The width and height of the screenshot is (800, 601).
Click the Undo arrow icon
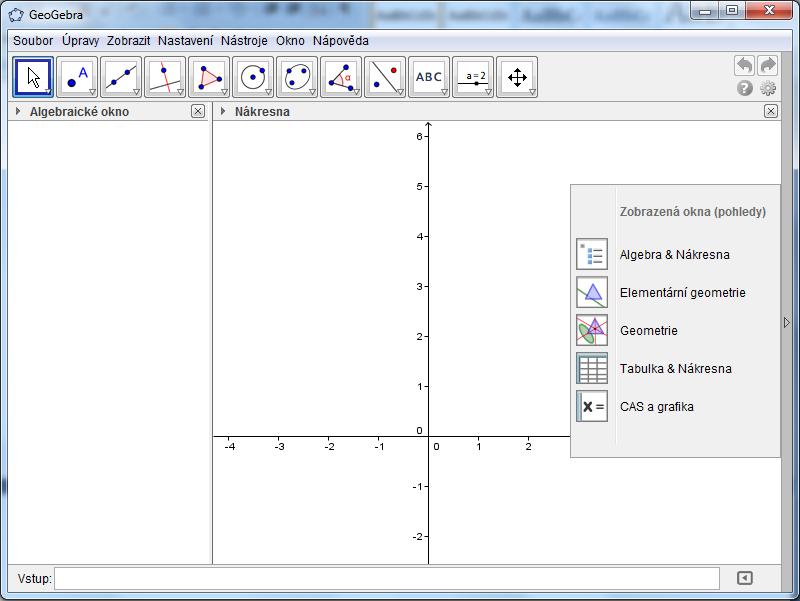click(x=745, y=65)
